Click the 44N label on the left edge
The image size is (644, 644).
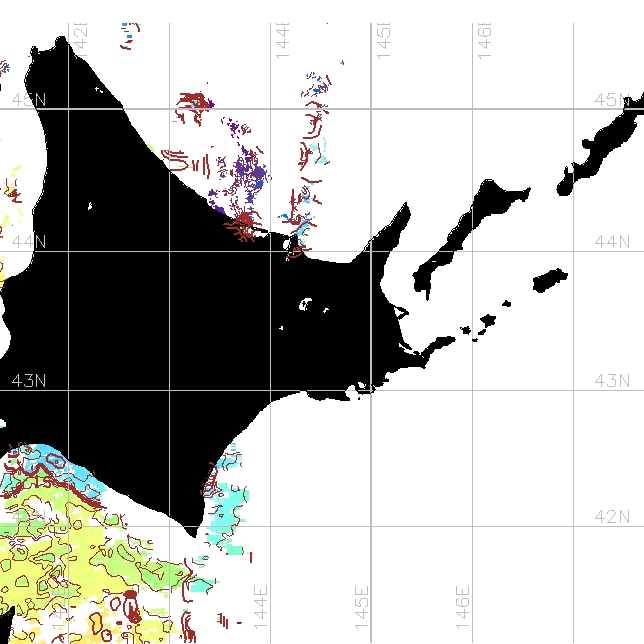tap(29, 242)
